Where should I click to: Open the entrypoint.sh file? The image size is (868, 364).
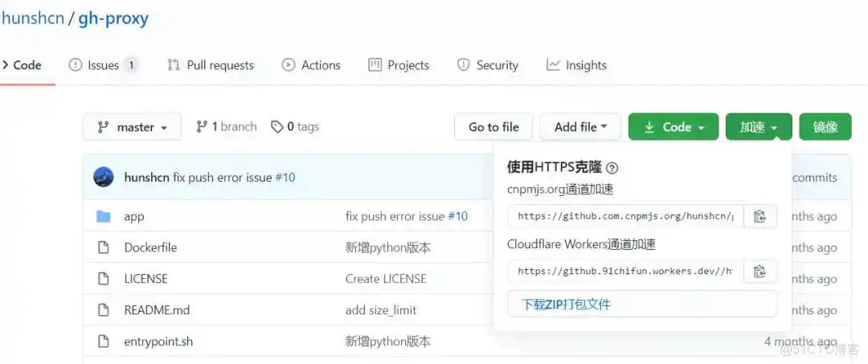click(x=159, y=342)
